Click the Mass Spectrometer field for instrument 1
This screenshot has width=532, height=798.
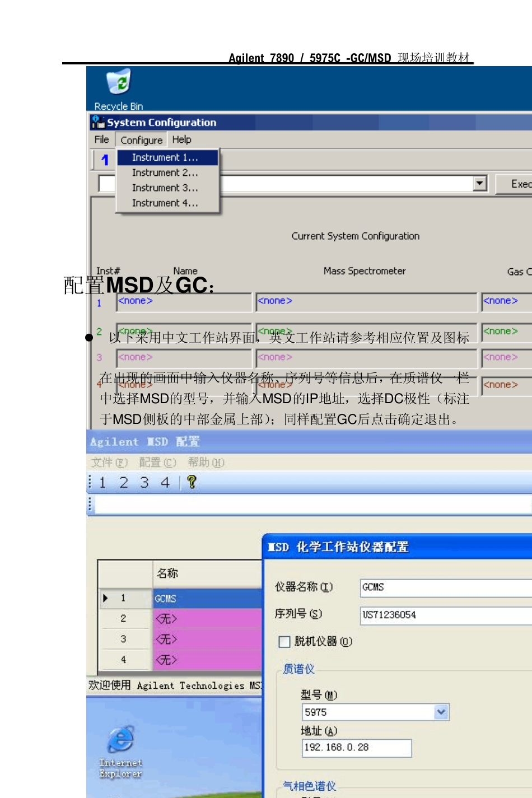[x=367, y=302]
